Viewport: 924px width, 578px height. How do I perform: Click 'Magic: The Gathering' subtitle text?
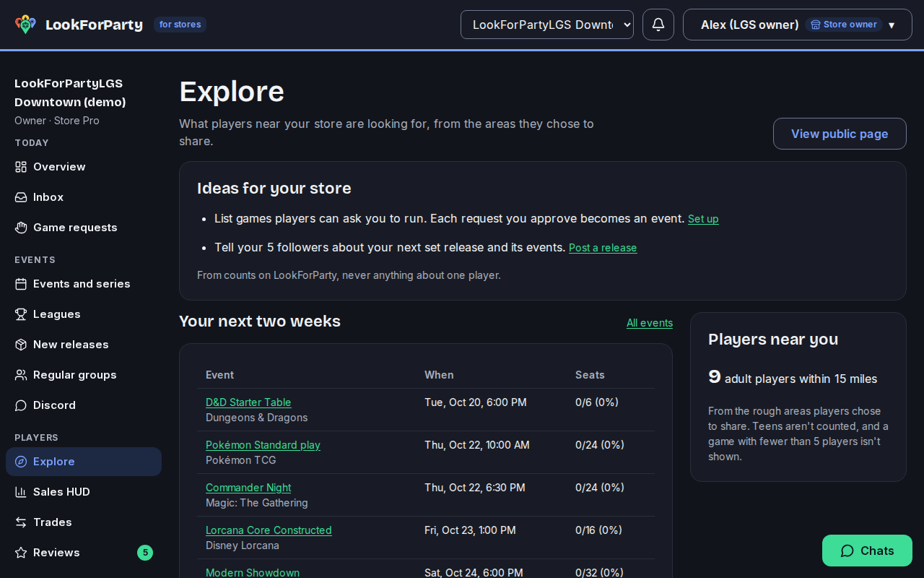point(257,503)
